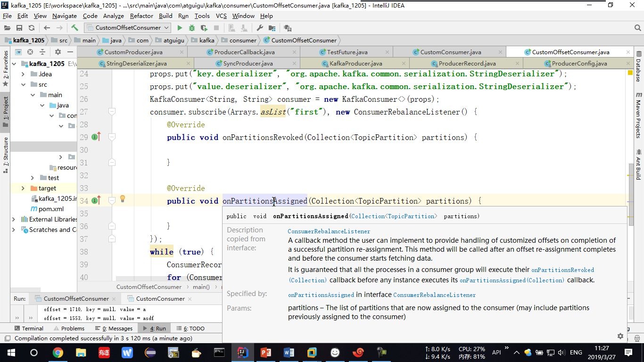Expand the .idea folder node
644x362 pixels.
[23, 74]
